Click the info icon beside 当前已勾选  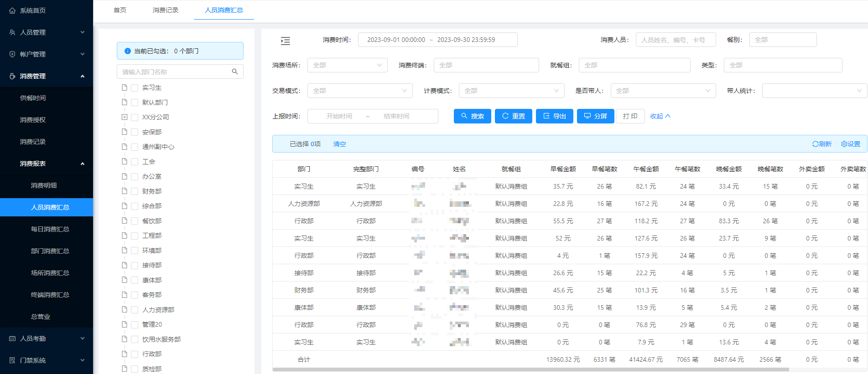[128, 51]
